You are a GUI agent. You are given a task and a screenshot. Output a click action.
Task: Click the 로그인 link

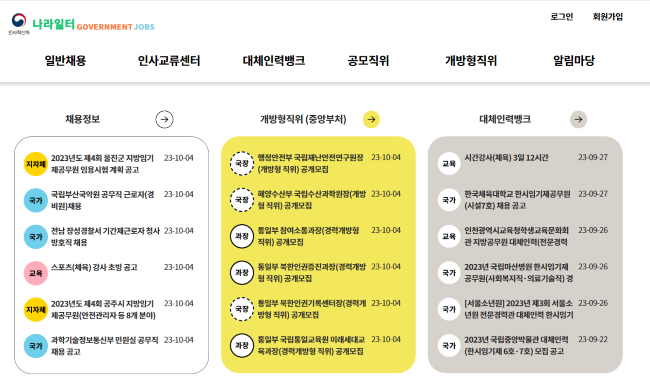coord(562,17)
